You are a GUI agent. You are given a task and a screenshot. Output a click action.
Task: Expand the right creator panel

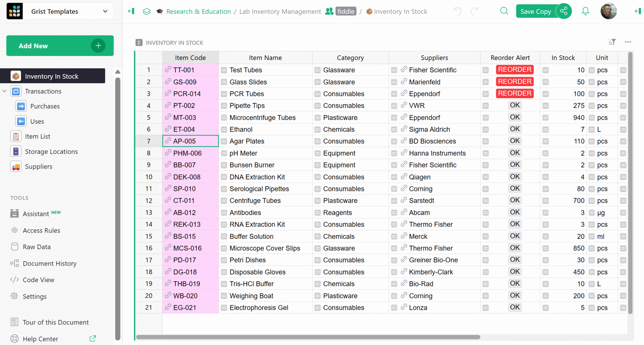pyautogui.click(x=638, y=11)
